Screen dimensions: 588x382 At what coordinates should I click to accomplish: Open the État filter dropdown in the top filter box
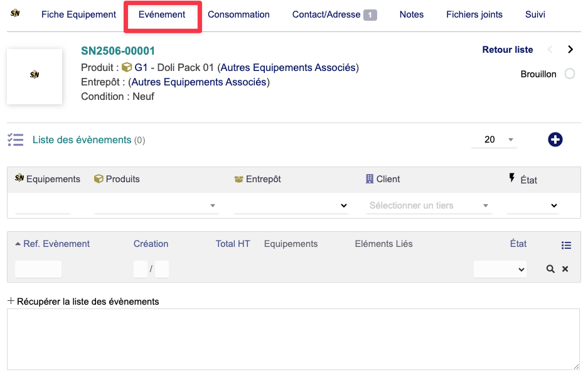[x=533, y=205]
